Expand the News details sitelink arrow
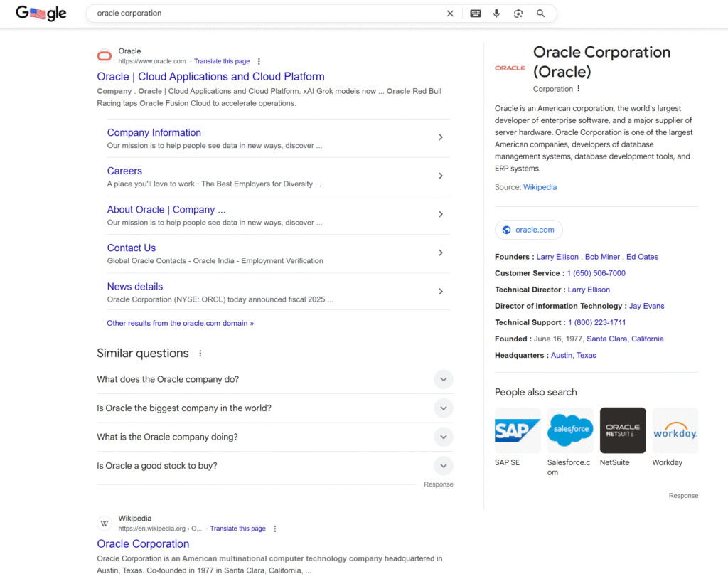 pos(441,292)
